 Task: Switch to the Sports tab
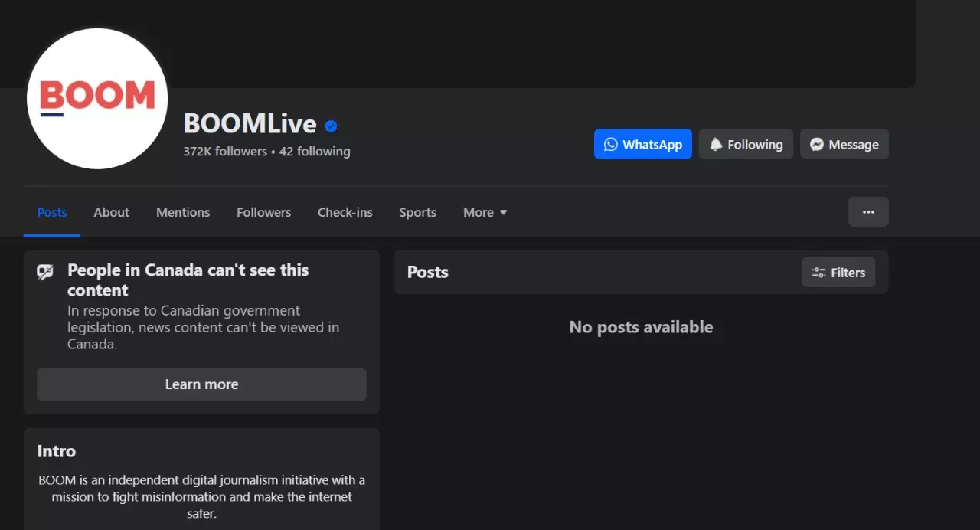pos(417,212)
